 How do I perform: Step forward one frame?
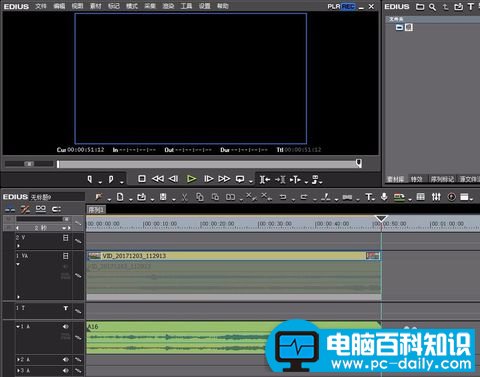(x=209, y=179)
